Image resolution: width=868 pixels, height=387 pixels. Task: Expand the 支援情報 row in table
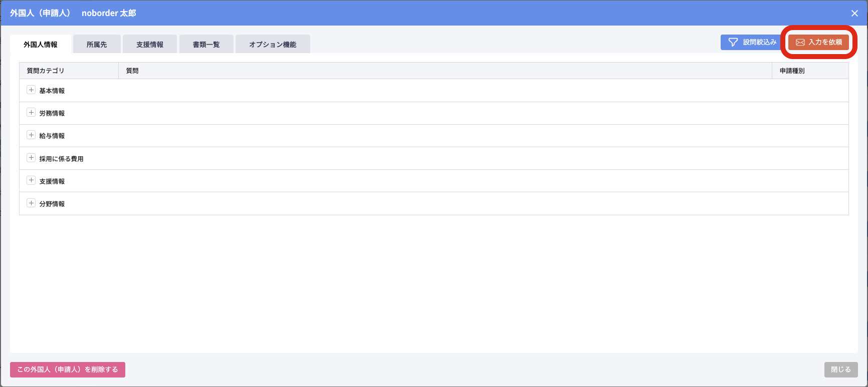tap(31, 180)
